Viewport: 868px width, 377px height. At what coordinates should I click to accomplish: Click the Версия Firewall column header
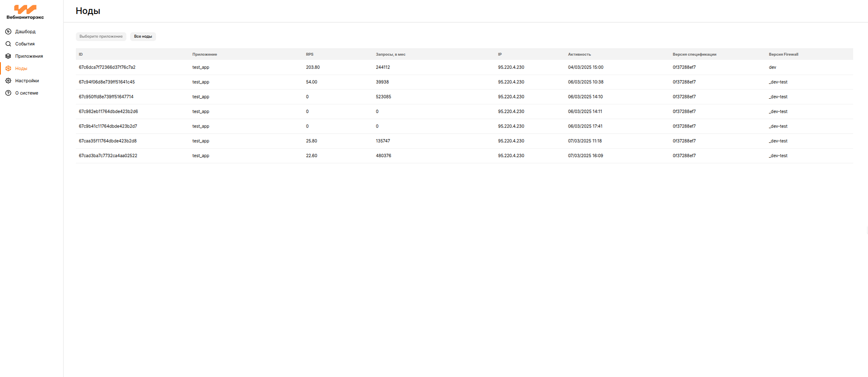783,55
